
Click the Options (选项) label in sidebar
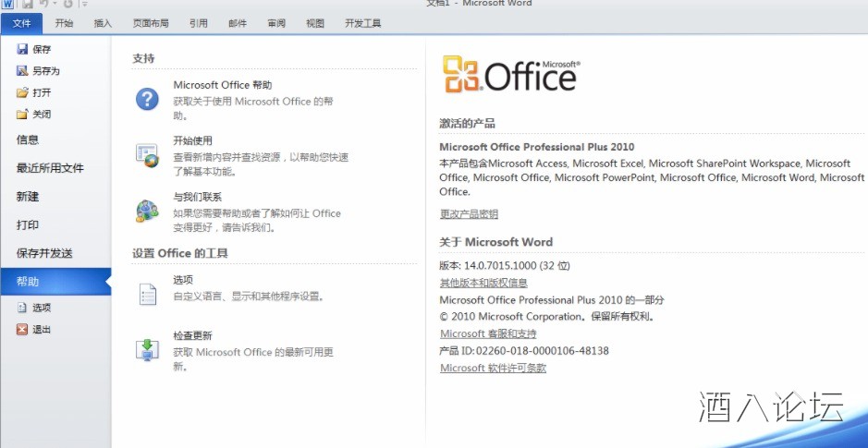point(42,309)
